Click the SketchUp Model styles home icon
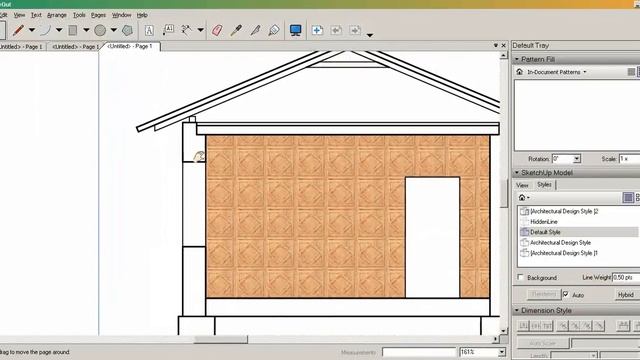 (x=522, y=198)
